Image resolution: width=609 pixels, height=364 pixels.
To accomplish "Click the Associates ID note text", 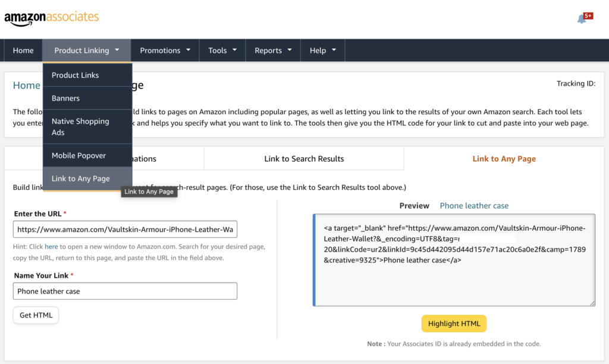I will pos(454,344).
